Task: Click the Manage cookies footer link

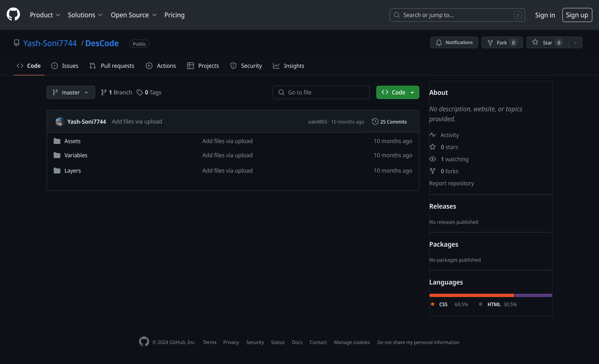Action: (x=351, y=342)
